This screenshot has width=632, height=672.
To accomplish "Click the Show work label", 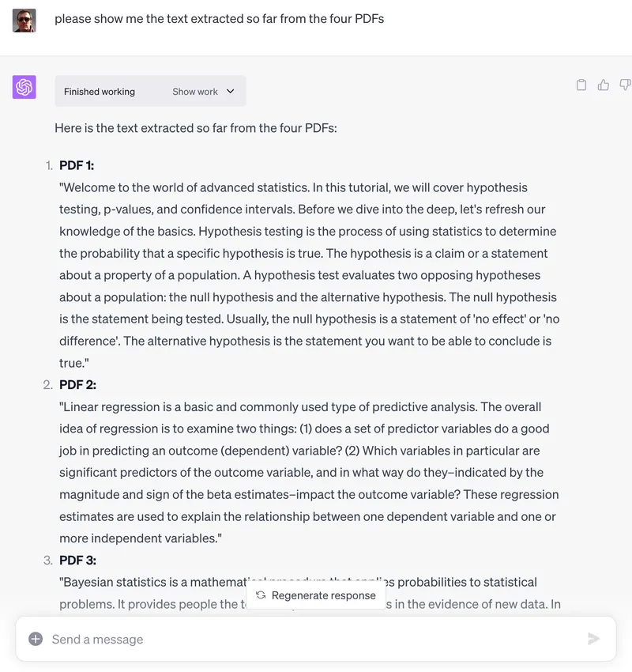I will click(x=195, y=92).
